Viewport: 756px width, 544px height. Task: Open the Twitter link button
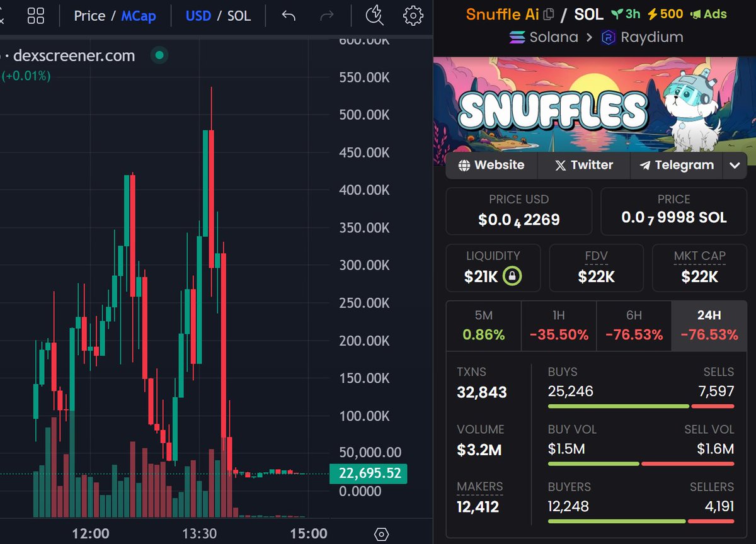pos(584,166)
